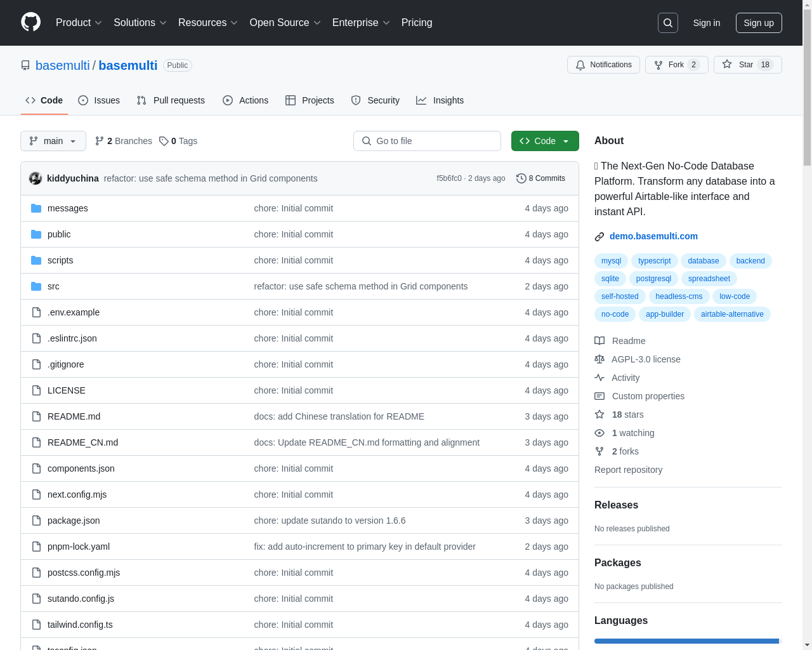Switch to the Insights tab
The height and width of the screenshot is (650, 812).
point(440,100)
